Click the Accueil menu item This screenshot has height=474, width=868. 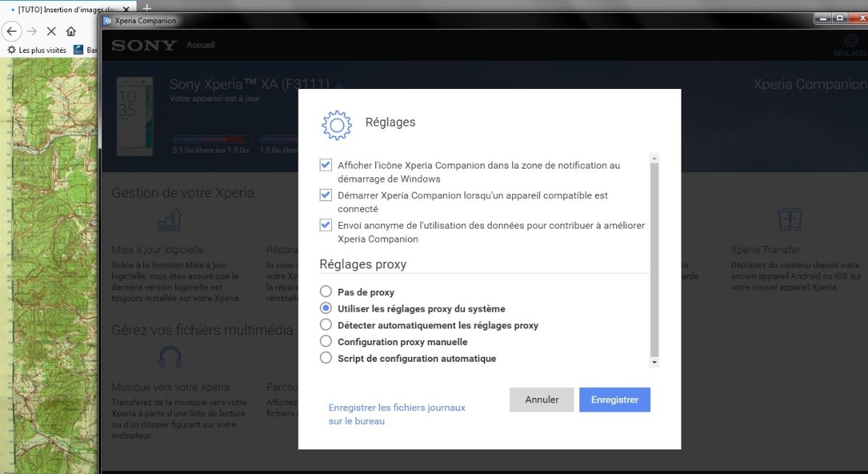point(200,45)
